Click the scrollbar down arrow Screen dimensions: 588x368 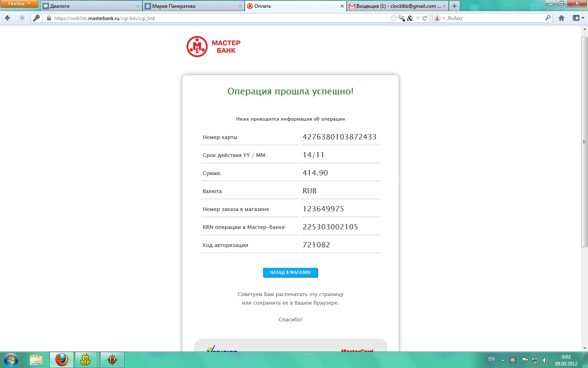click(584, 348)
